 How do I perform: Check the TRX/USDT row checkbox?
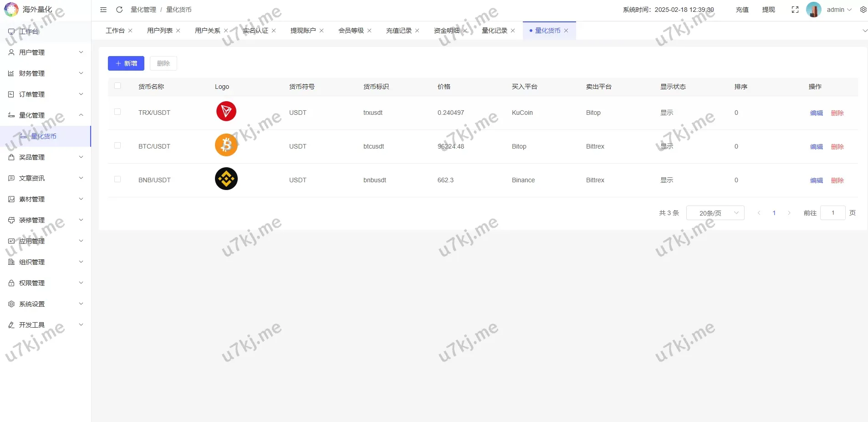117,112
